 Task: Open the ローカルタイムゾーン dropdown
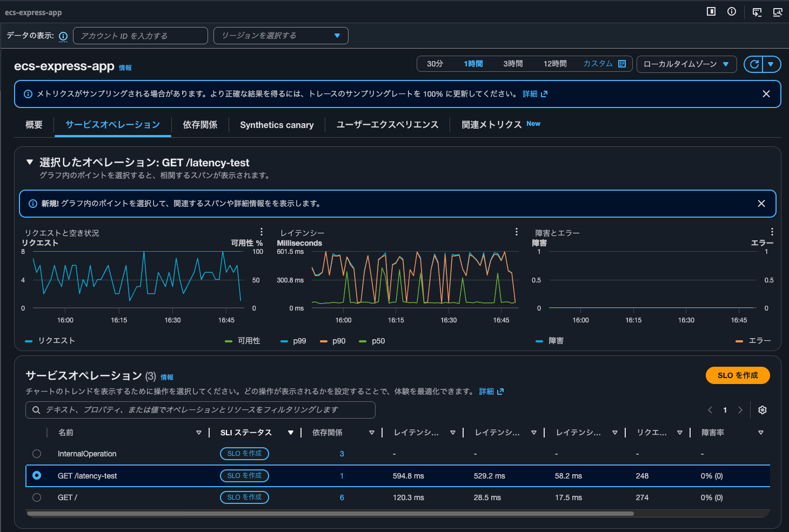tap(686, 64)
